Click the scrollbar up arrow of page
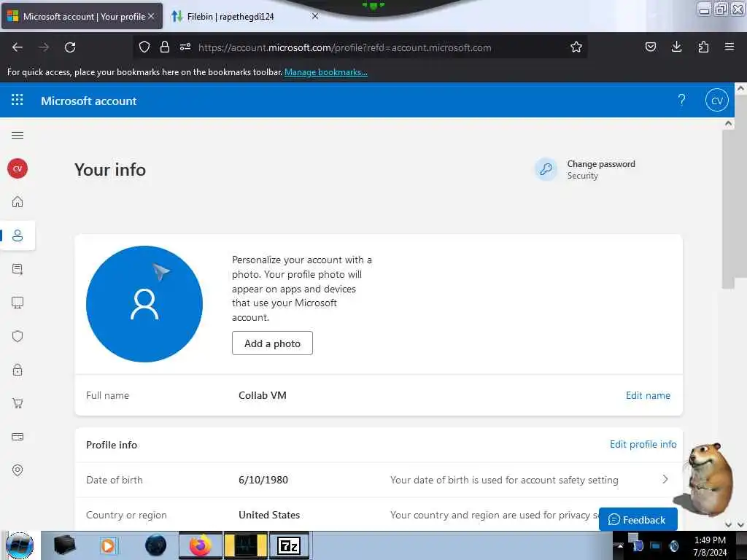 [728, 123]
